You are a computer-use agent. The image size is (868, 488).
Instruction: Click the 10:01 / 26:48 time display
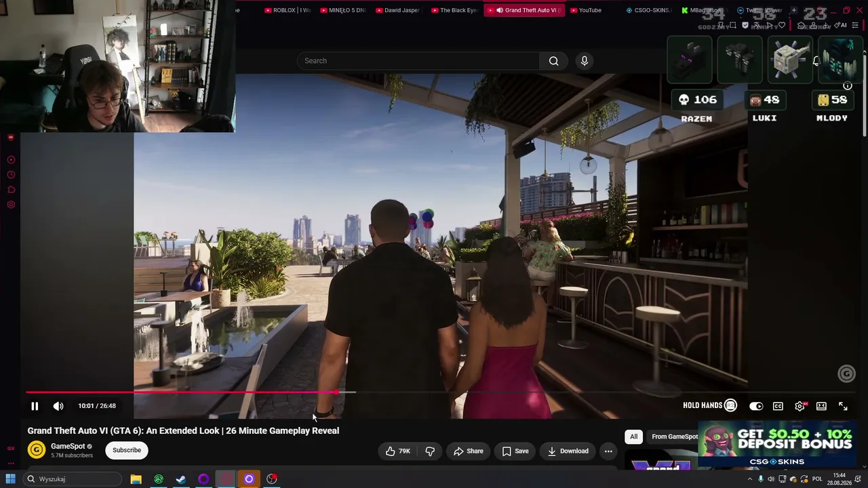click(97, 406)
